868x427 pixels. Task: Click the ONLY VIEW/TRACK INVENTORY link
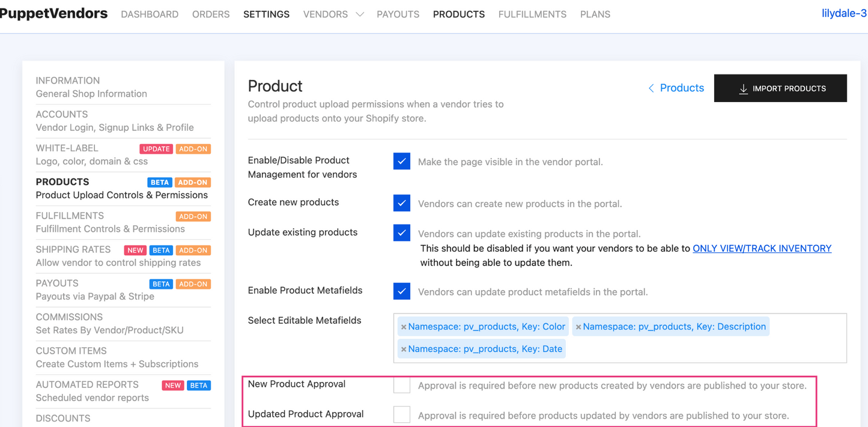762,248
